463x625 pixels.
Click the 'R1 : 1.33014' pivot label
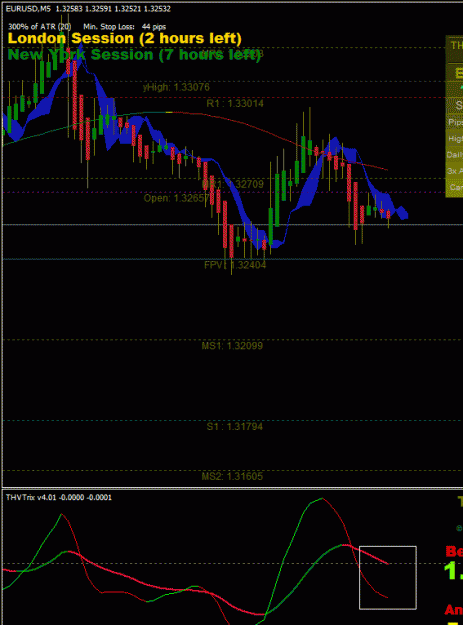pyautogui.click(x=235, y=104)
